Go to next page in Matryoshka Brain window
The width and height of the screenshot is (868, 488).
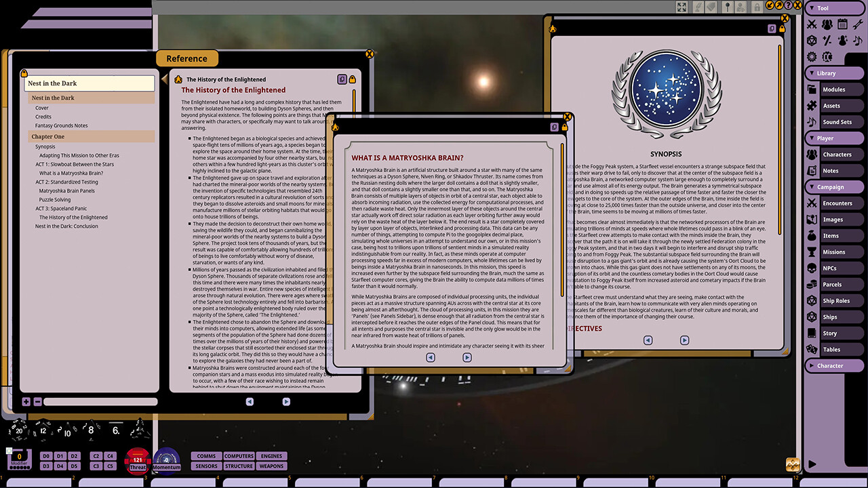coord(467,357)
